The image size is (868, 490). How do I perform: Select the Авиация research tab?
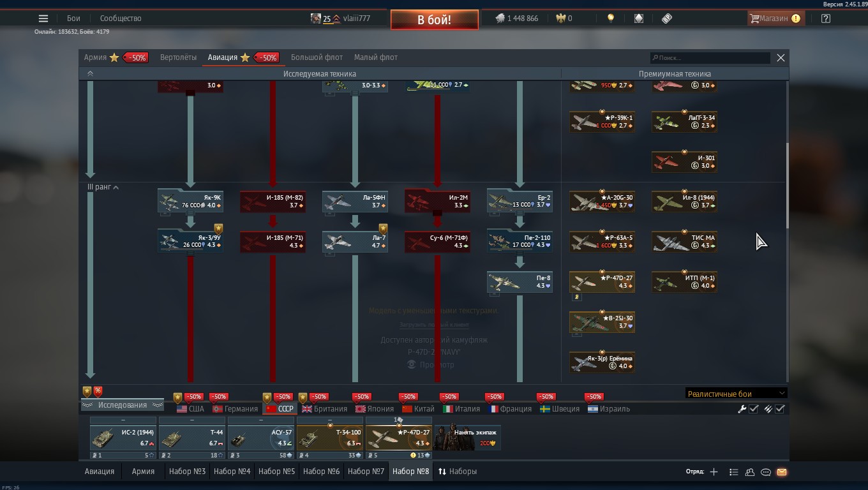[x=222, y=57]
